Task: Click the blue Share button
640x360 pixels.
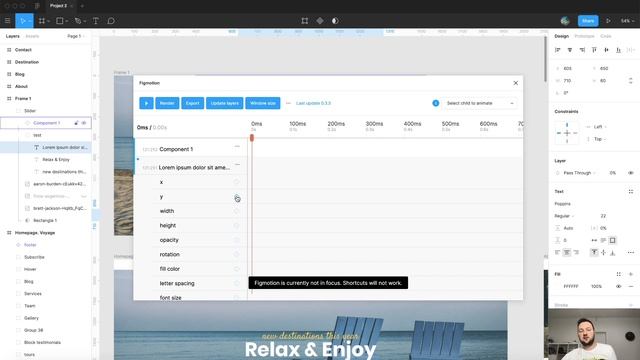Action: point(588,21)
